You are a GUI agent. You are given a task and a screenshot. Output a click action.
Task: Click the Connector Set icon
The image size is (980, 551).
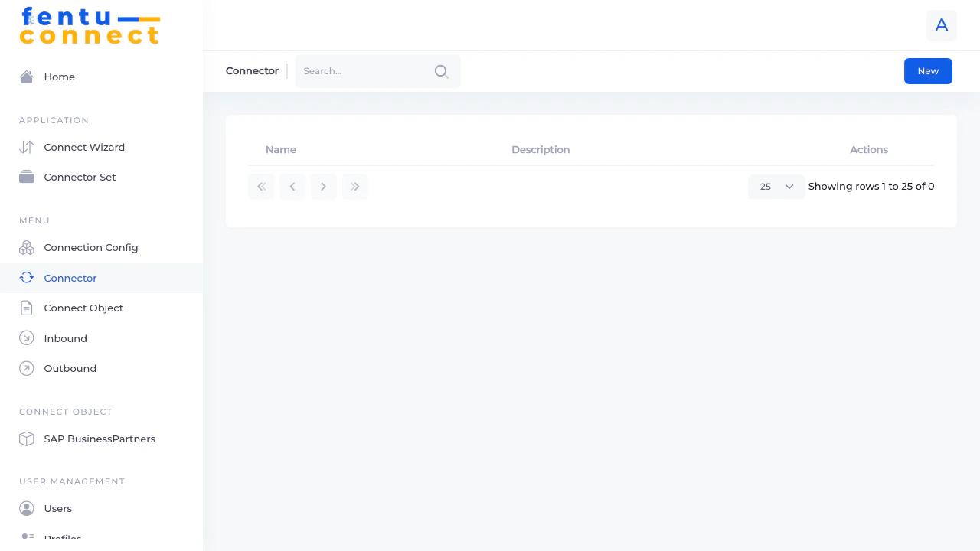pos(26,177)
